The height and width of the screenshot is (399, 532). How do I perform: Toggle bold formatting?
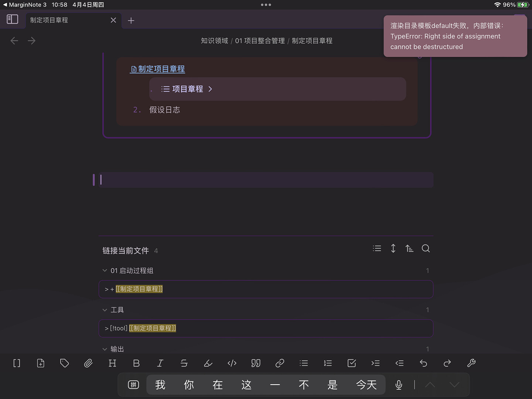(136, 363)
